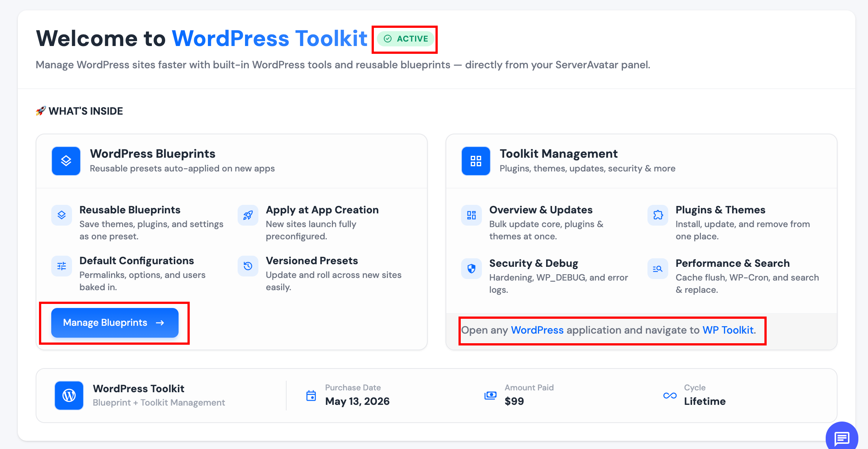Open the WordPress link in toolkit hint
Viewport: 868px width, 449px height.
coord(537,330)
